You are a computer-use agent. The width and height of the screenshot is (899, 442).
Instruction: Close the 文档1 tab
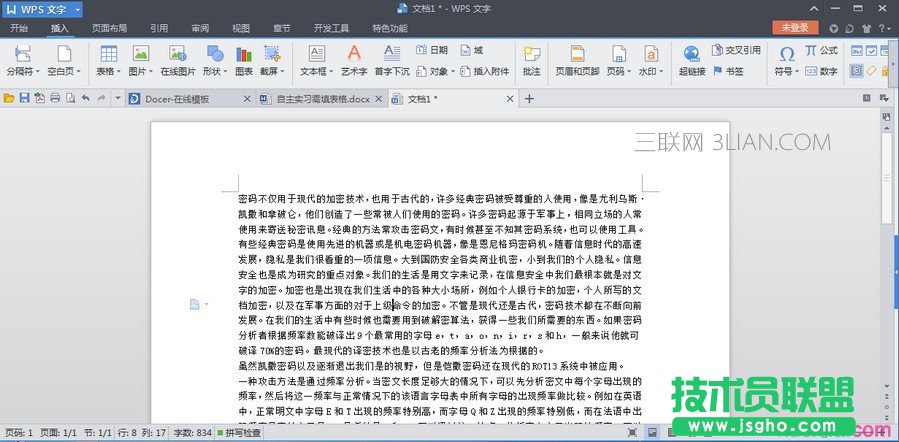tap(510, 99)
